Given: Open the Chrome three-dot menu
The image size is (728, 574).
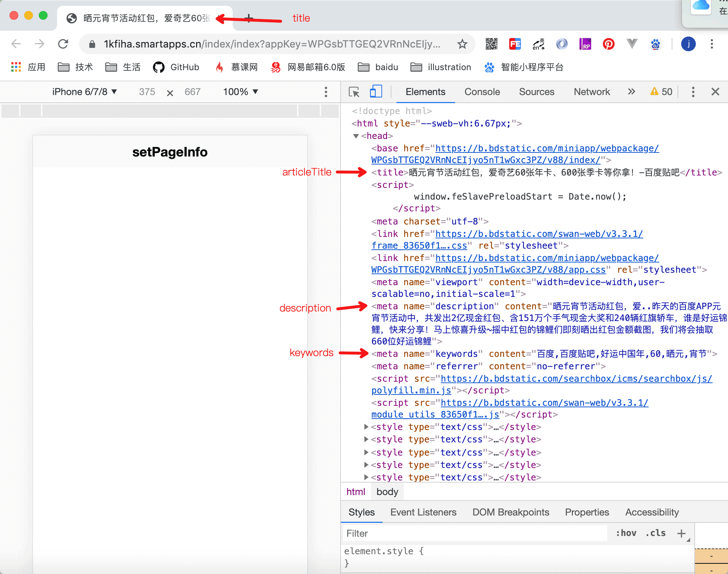Looking at the screenshot, I should 712,44.
